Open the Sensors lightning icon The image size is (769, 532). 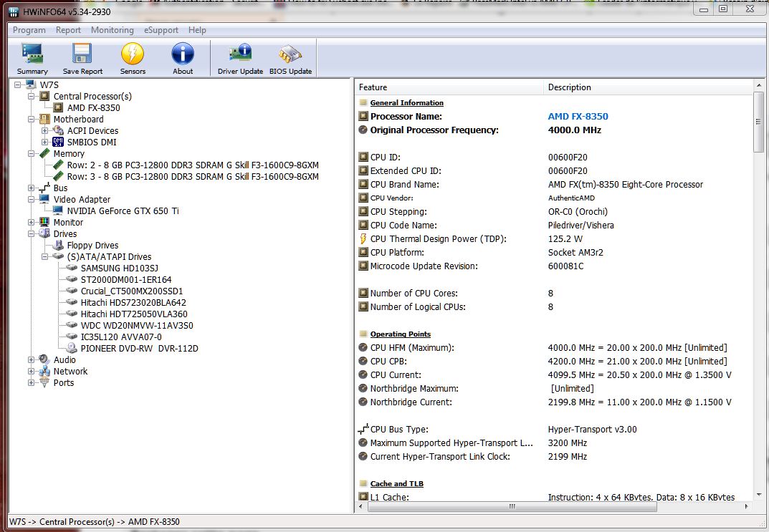(x=133, y=58)
